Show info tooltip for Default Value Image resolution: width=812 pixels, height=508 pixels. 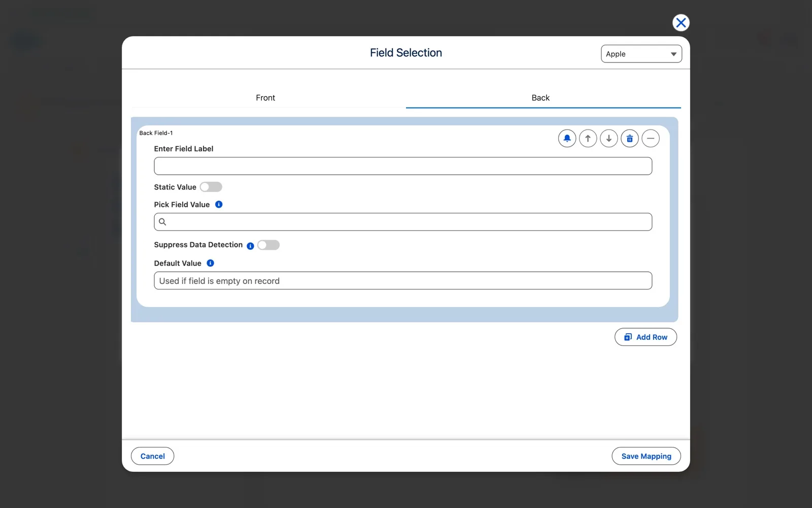[x=210, y=263]
